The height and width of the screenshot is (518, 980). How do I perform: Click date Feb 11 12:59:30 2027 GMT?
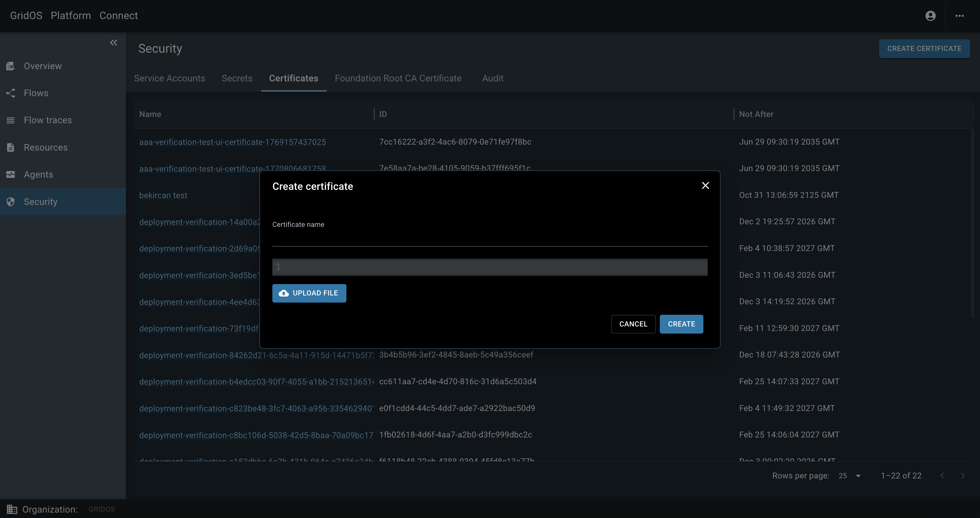(789, 328)
